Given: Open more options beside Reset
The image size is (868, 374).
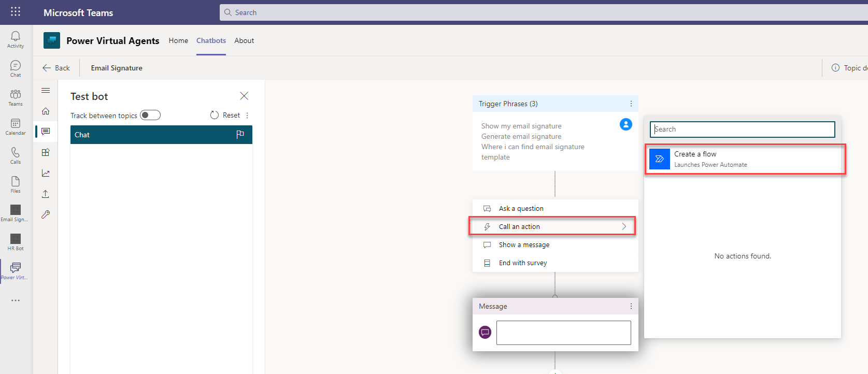Looking at the screenshot, I should click(247, 116).
